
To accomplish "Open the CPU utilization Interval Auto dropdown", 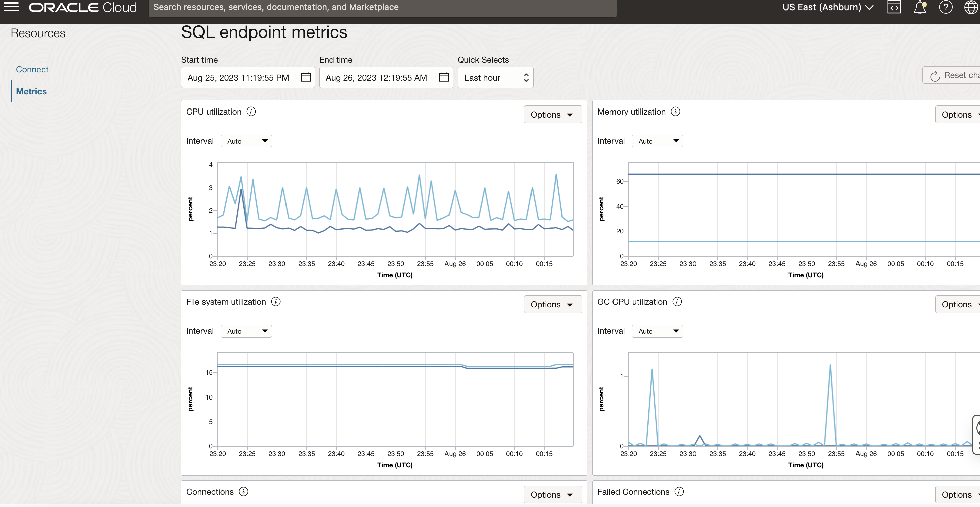I will click(246, 141).
